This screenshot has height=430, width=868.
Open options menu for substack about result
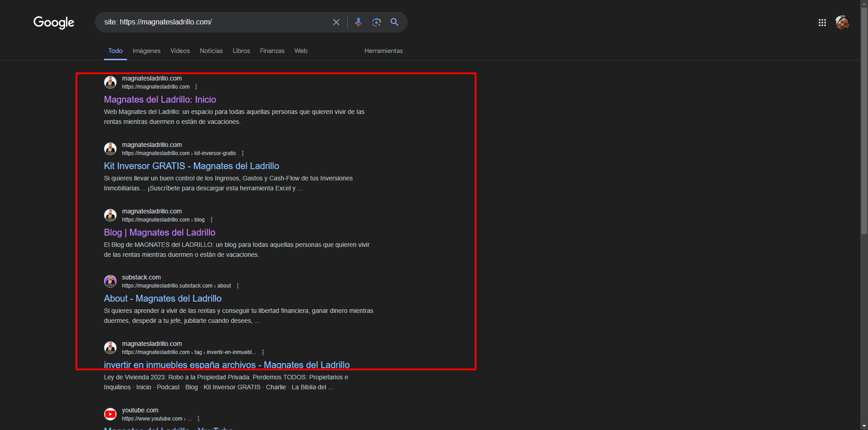[x=238, y=286]
